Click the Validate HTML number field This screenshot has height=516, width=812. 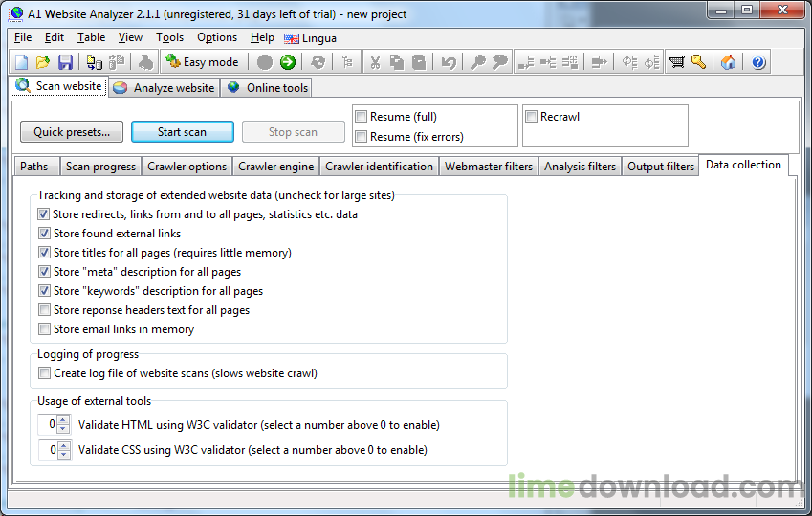coord(48,425)
